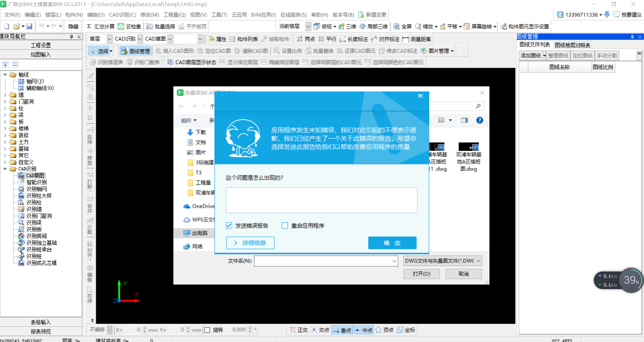Toggle preview pane icon in file dialog
The image size is (644, 342).
tap(465, 120)
